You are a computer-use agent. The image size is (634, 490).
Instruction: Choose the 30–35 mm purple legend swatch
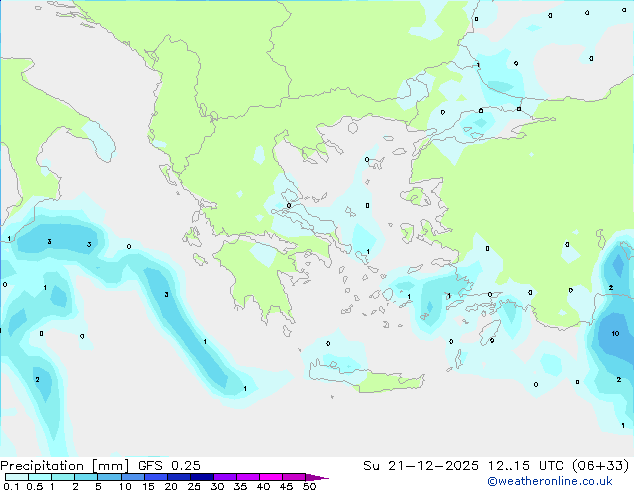coord(224,477)
